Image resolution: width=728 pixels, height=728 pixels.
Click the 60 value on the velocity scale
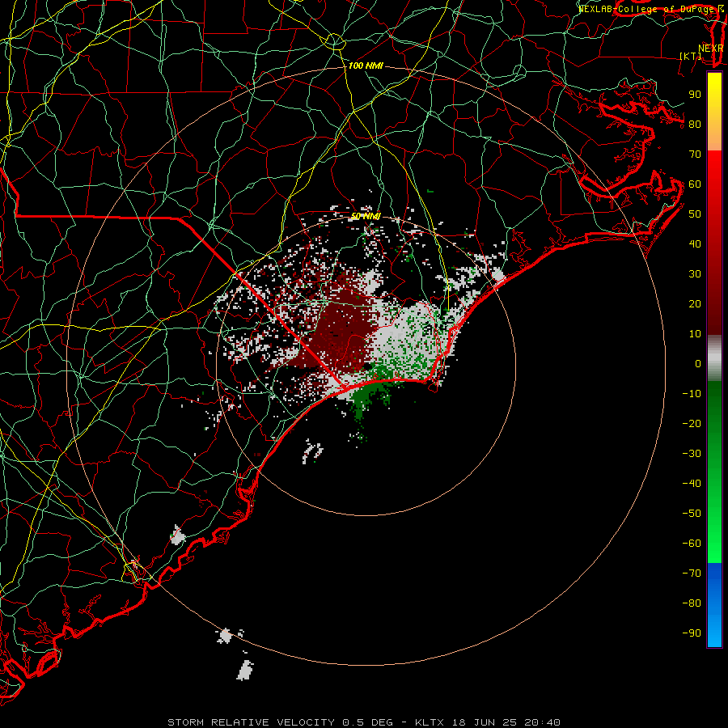pos(695,184)
